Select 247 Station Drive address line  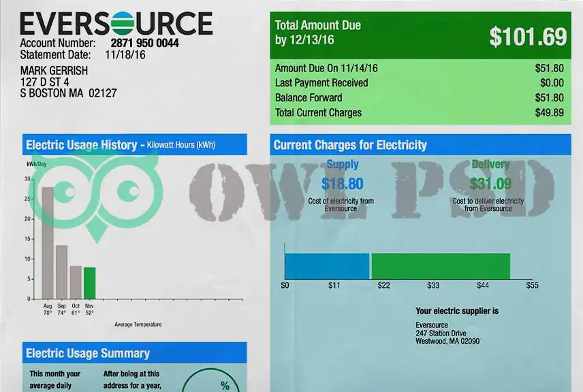[441, 333]
